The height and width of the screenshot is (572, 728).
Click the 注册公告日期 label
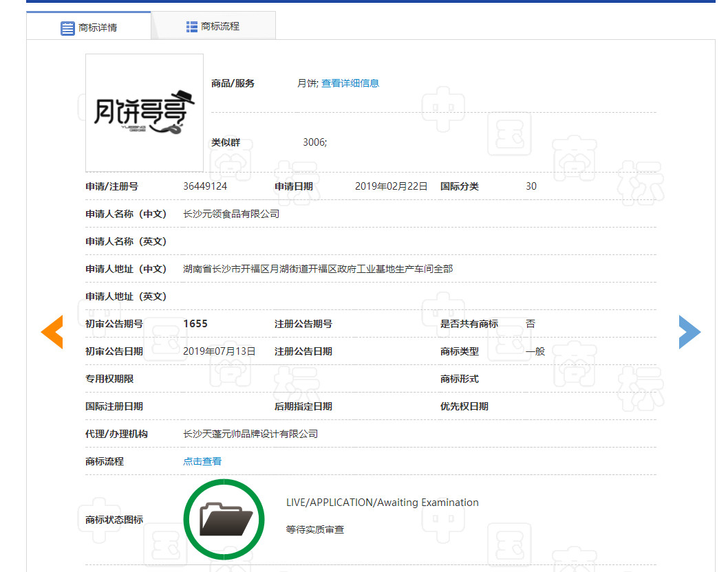(x=303, y=351)
